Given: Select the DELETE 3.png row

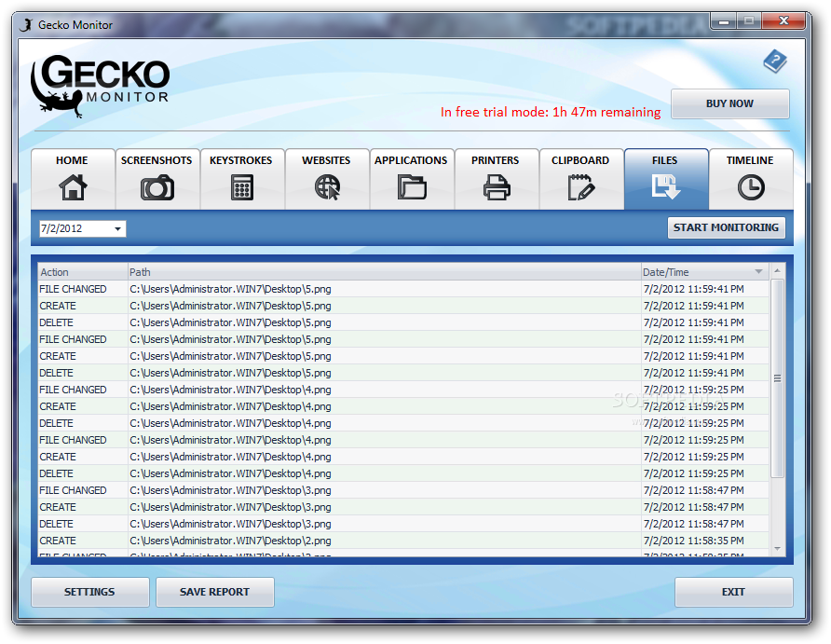Looking at the screenshot, I should [x=403, y=524].
